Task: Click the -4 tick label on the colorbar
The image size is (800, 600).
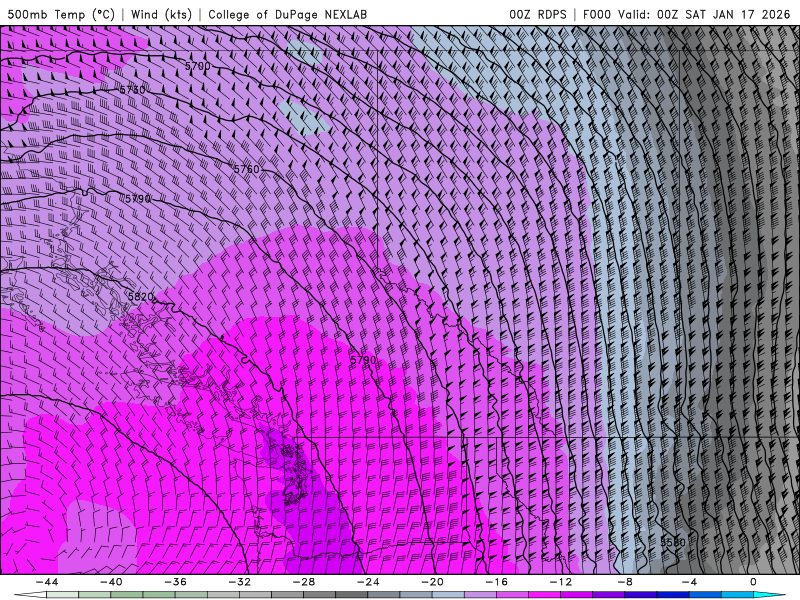Action: [x=690, y=582]
